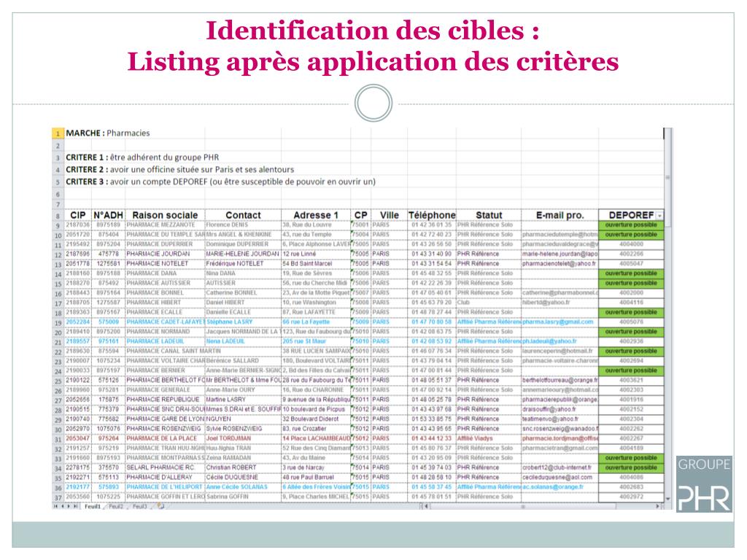Select the Statut header cell

click(x=489, y=215)
